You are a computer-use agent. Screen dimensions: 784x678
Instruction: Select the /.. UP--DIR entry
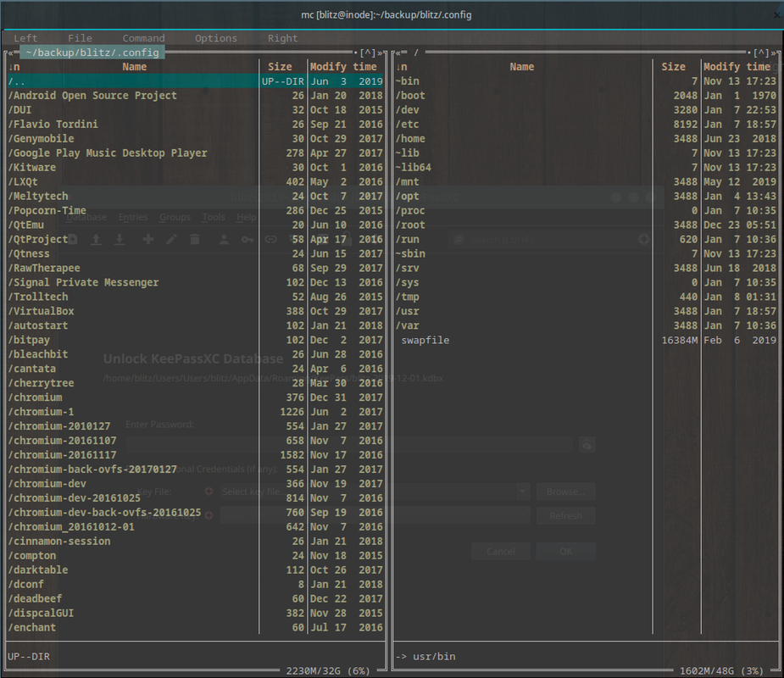[196, 81]
